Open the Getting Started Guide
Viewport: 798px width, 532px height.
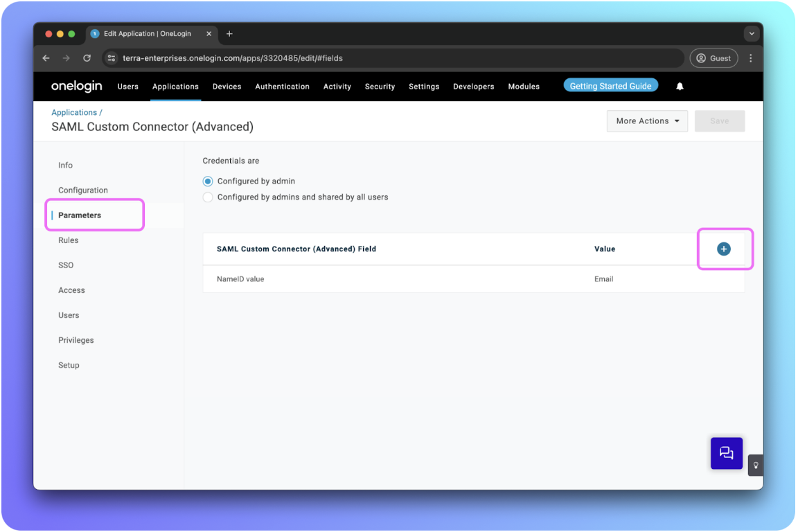click(610, 86)
